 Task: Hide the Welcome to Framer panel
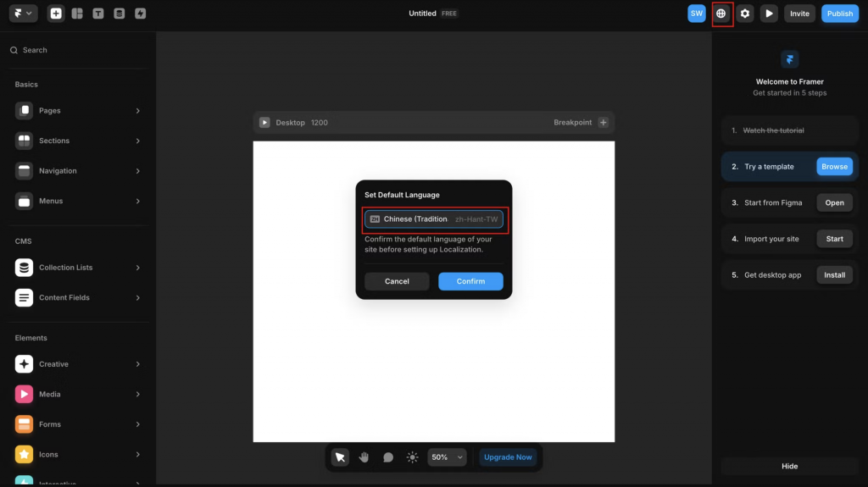point(789,466)
